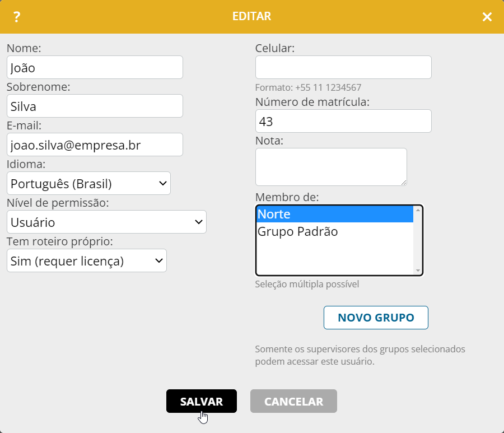504x433 pixels.
Task: Open the Idioma dropdown
Action: [x=88, y=183]
